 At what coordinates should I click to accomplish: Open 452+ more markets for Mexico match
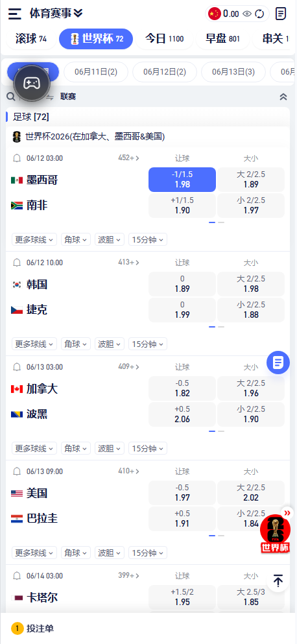(x=129, y=158)
